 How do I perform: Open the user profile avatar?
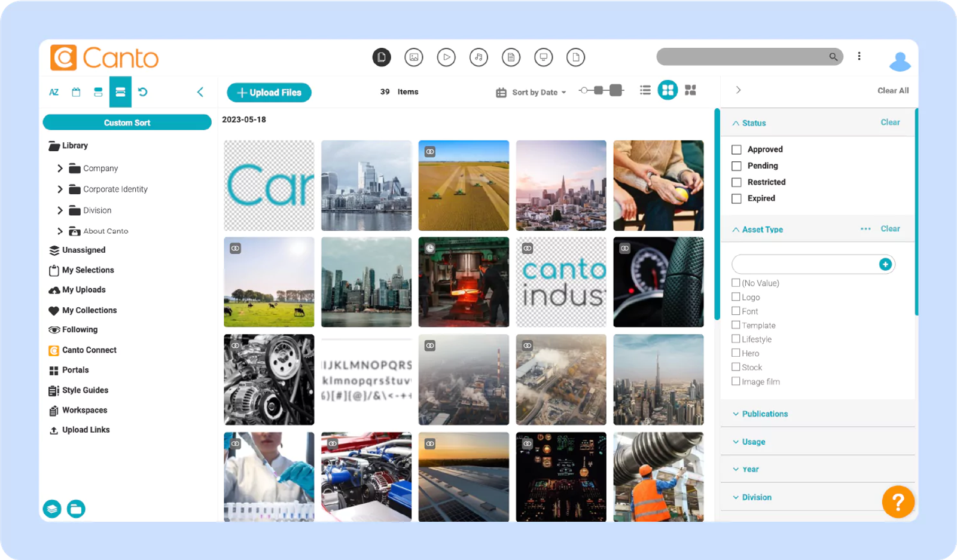point(900,62)
